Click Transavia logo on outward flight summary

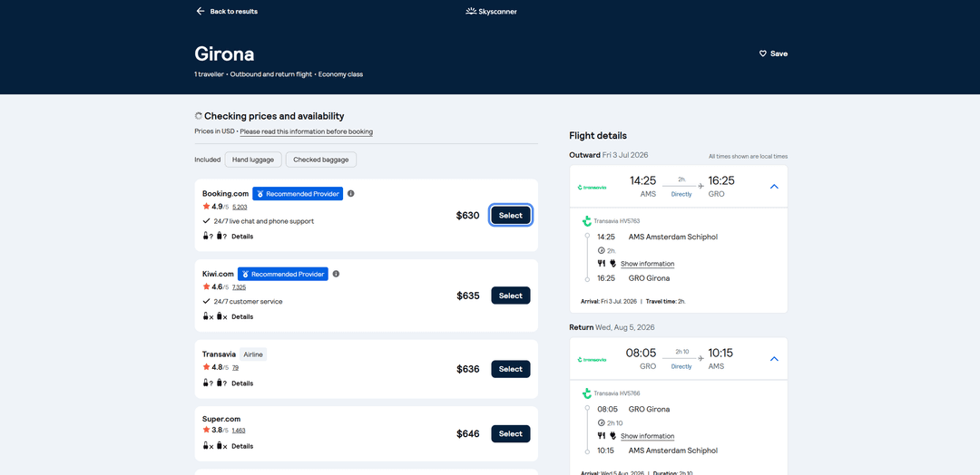tap(592, 187)
